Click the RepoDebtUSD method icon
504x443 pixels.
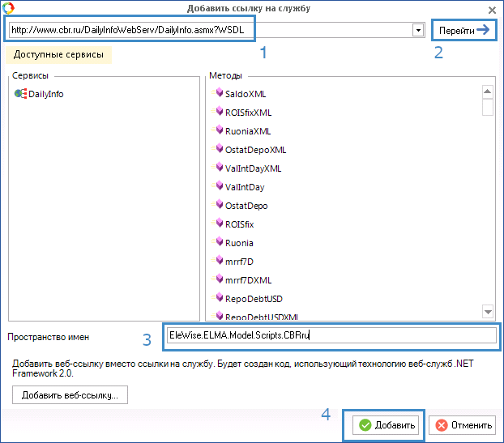[x=219, y=298]
